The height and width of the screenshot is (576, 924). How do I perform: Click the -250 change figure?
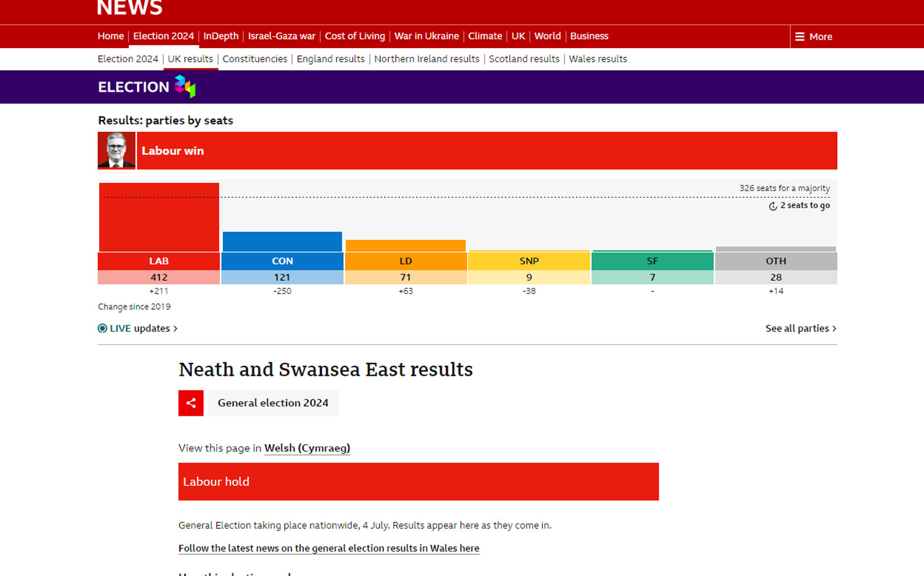click(x=282, y=291)
